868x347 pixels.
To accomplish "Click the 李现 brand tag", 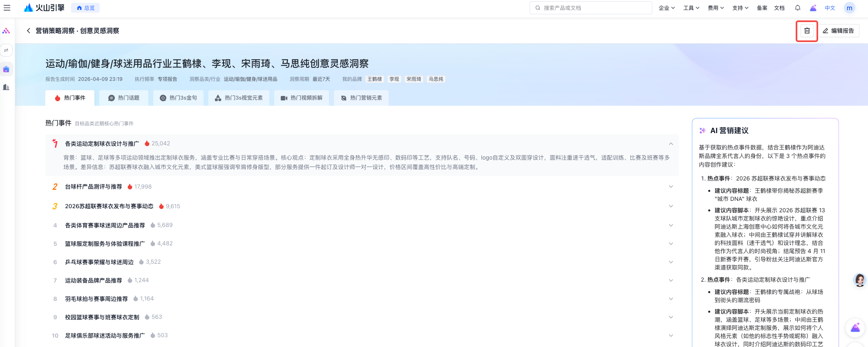I will [x=394, y=79].
